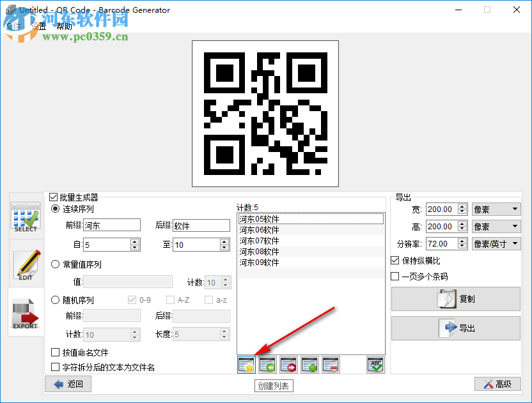The width and height of the screenshot is (532, 403).
Task: Select the 随机序列 radio button
Action: (x=55, y=300)
